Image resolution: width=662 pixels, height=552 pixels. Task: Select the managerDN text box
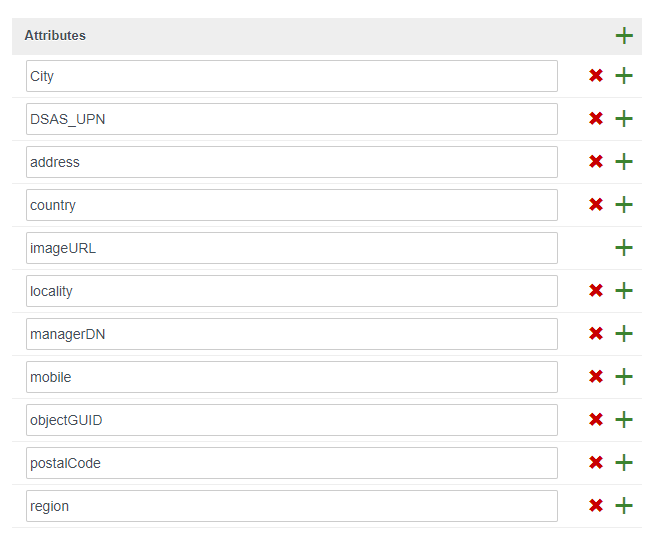291,334
